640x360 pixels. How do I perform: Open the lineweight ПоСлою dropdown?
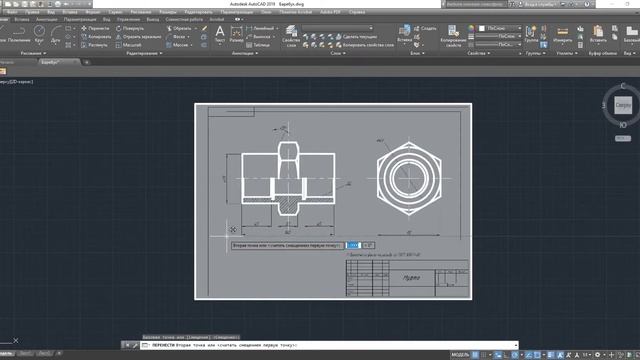click(498, 36)
